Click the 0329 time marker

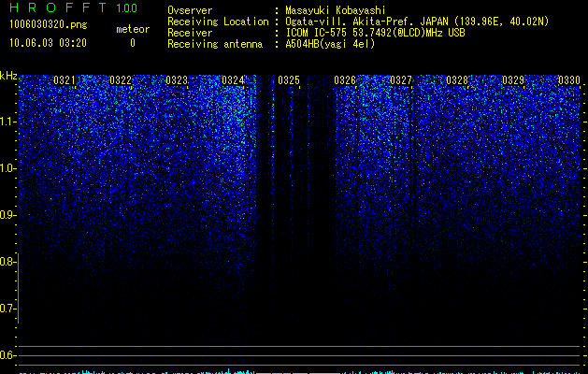point(513,80)
